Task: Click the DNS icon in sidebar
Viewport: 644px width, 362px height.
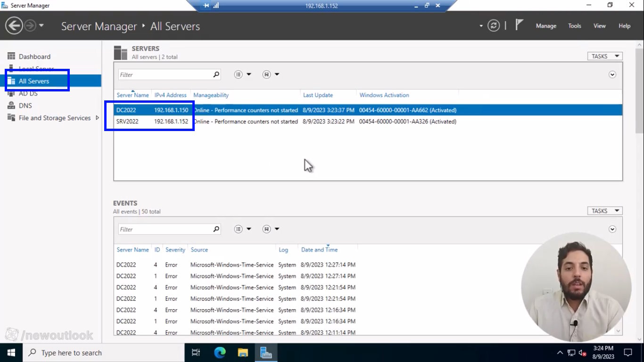Action: [11, 106]
